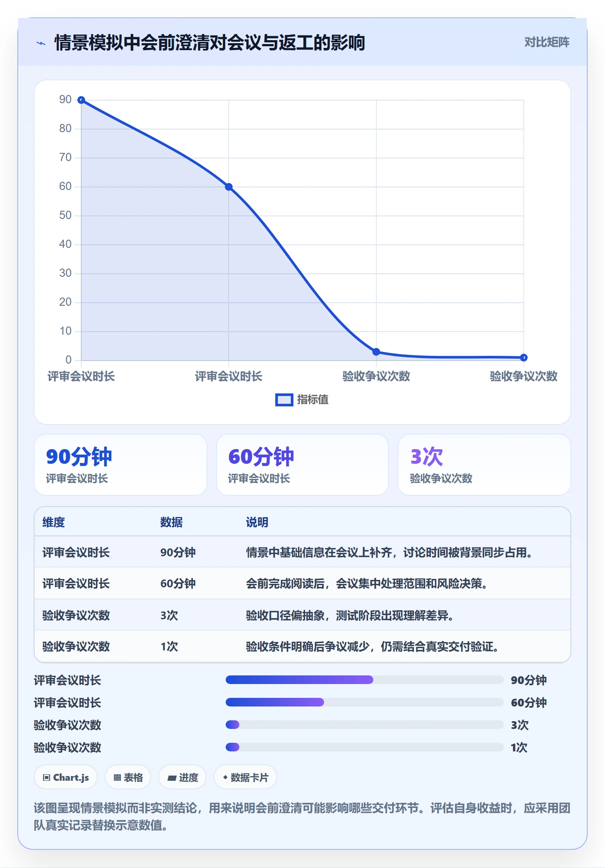
Task: Click the lightning icon beside the card title
Action: [41, 43]
